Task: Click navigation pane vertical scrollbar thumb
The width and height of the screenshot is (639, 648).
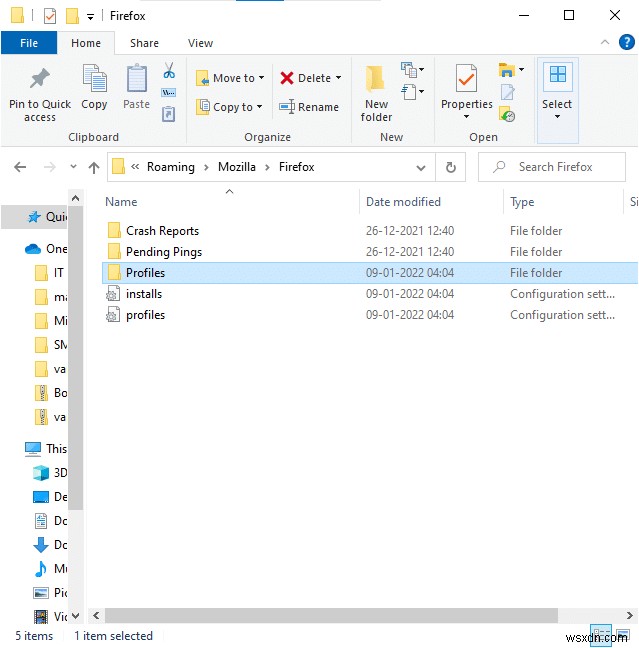Action: point(75,357)
